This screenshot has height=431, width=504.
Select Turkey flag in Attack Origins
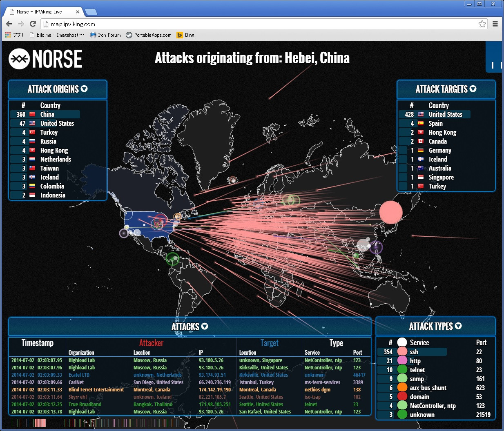click(32, 132)
